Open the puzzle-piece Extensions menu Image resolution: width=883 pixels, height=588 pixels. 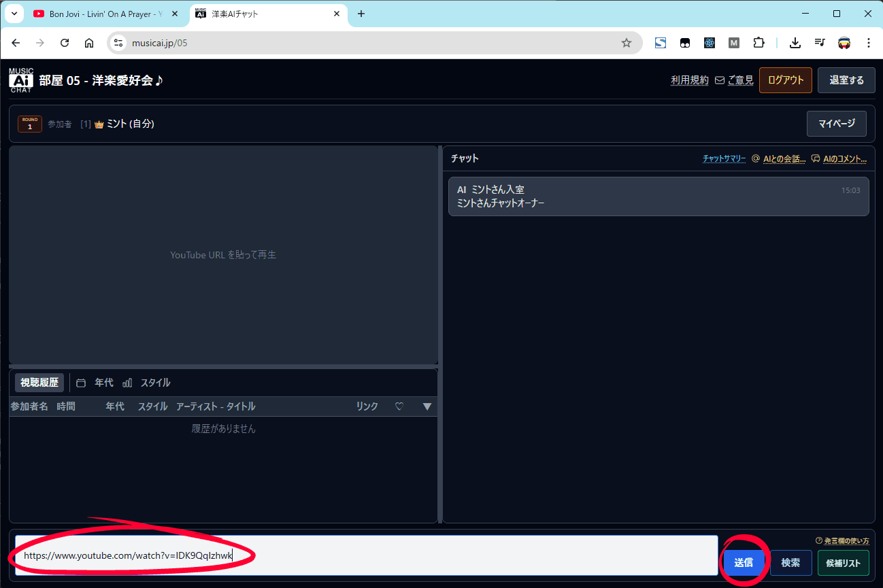point(759,43)
